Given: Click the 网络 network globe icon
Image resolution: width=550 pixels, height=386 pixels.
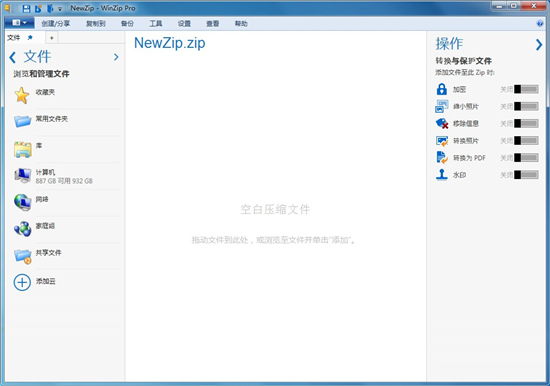Looking at the screenshot, I should tap(23, 202).
